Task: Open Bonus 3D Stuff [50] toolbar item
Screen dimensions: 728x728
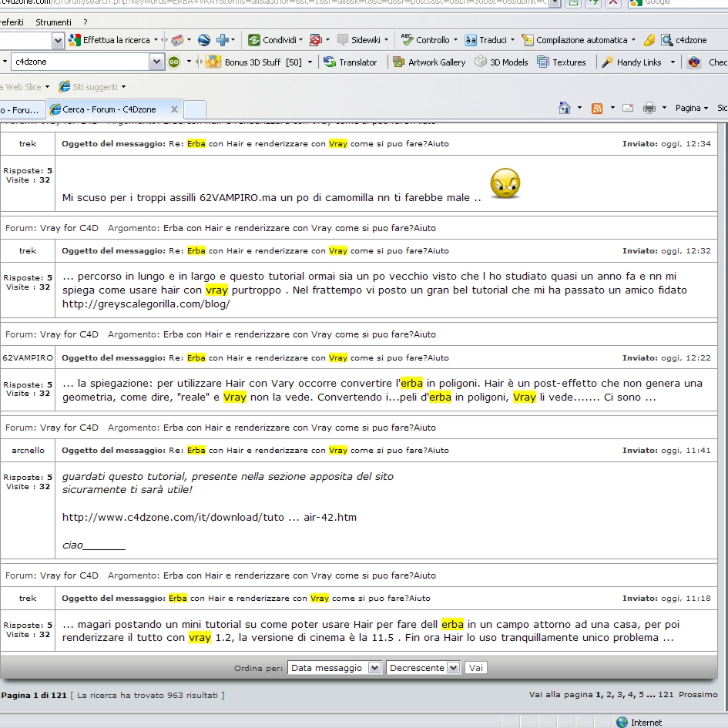Action: pyautogui.click(x=253, y=62)
